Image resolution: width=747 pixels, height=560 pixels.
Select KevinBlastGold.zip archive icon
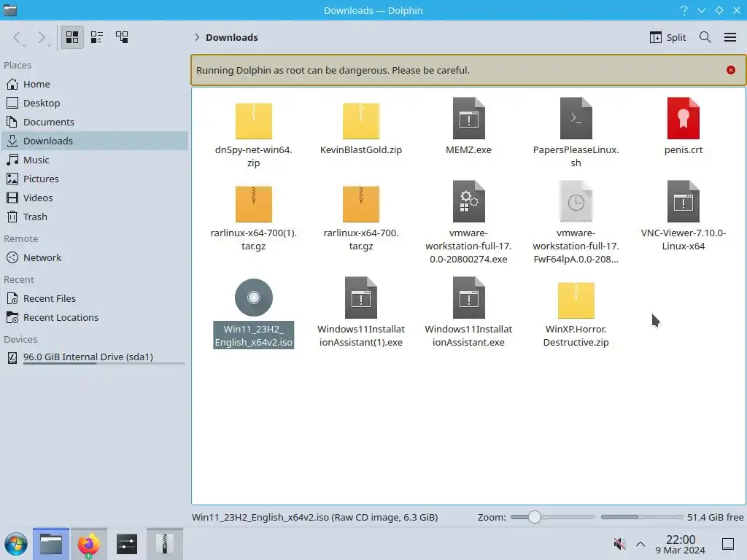[x=360, y=120]
